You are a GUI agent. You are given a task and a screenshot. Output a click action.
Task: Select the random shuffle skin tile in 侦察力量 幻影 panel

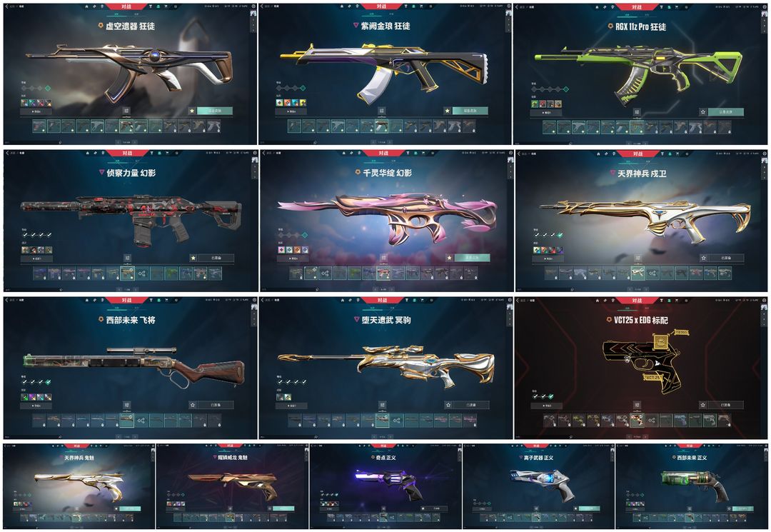tap(142, 273)
